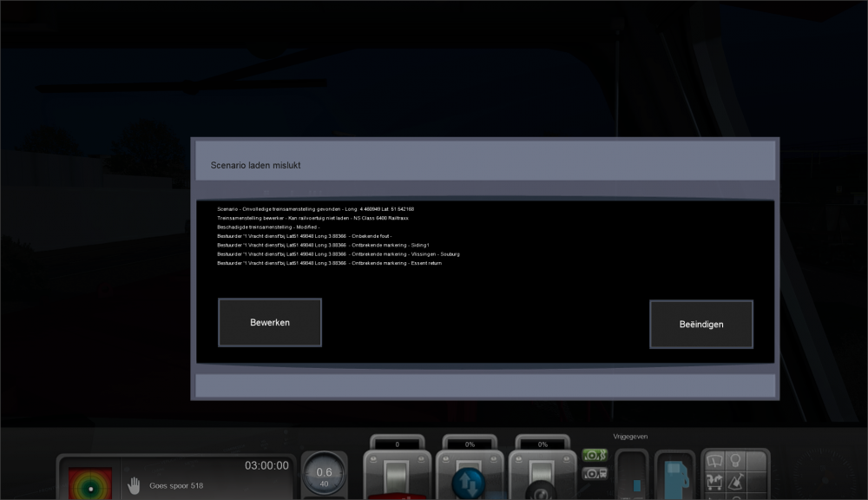
Task: Click the circular rainbow signal target icon
Action: (90, 485)
